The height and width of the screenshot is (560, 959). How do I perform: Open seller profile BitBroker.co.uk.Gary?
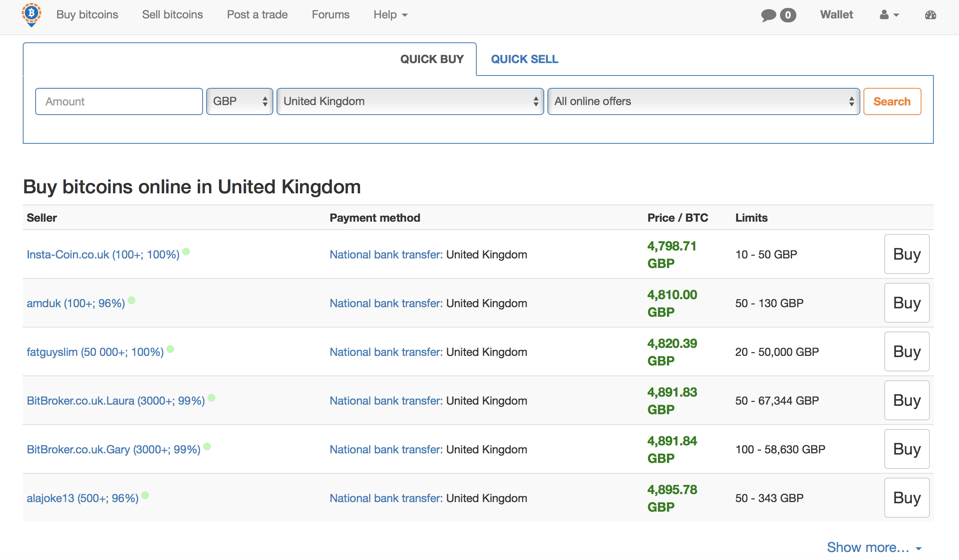coord(113,449)
